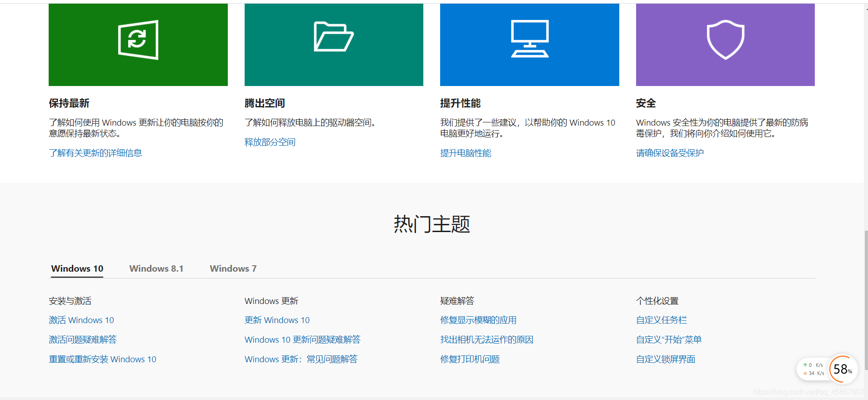Click the 热门主题 section title
The height and width of the screenshot is (400, 868).
coord(432,224)
